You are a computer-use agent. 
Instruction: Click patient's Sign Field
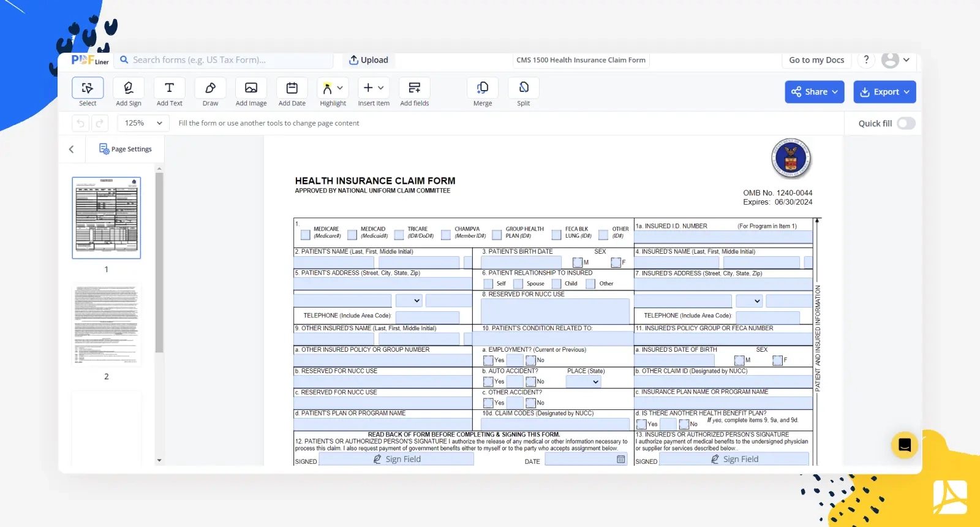pos(396,459)
